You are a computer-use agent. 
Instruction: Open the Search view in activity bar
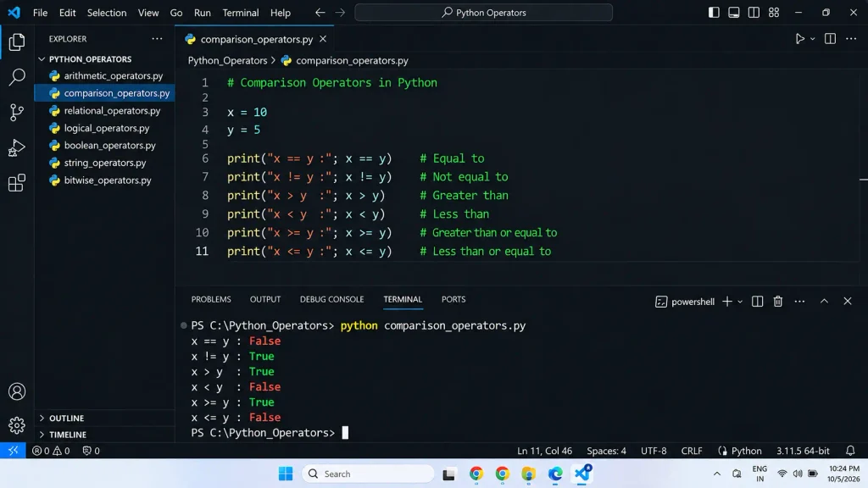17,77
